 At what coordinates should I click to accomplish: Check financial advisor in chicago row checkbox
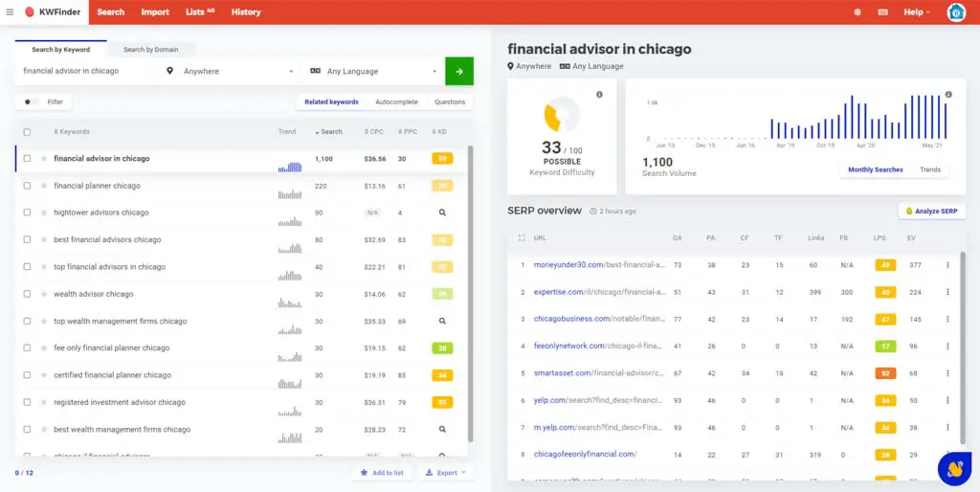27,159
